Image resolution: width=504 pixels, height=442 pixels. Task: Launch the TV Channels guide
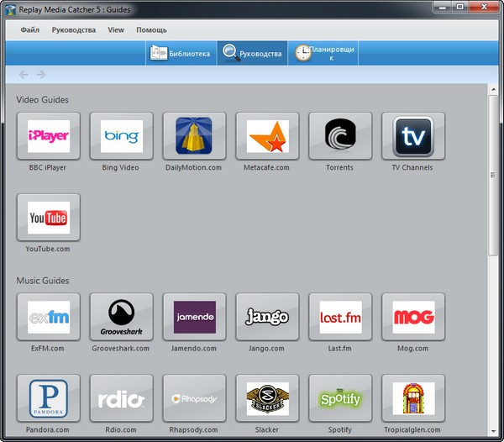point(412,136)
